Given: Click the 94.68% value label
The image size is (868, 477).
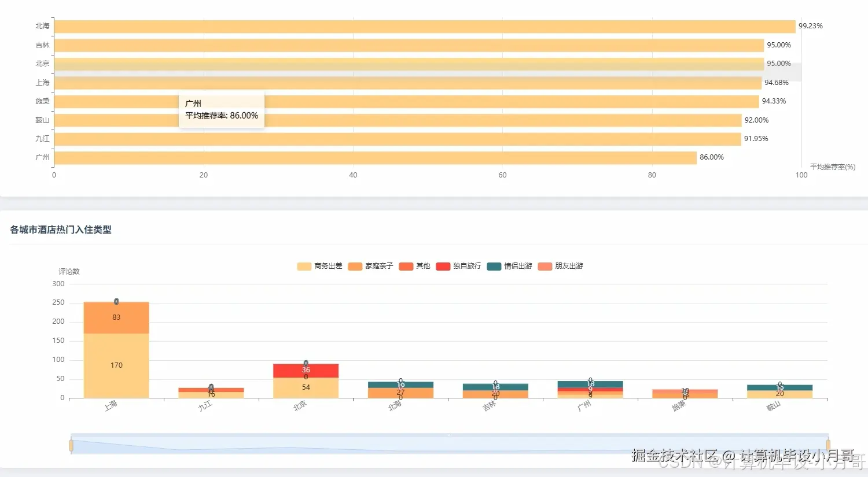Looking at the screenshot, I should tap(777, 83).
